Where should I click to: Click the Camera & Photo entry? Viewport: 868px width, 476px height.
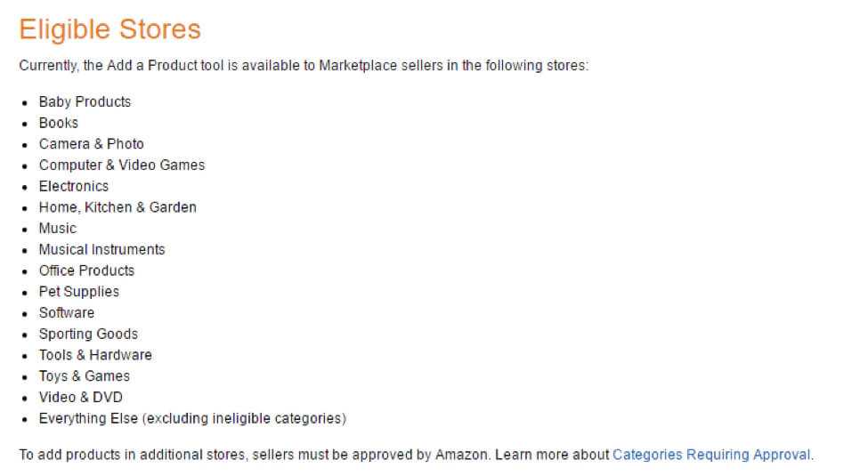pos(91,144)
